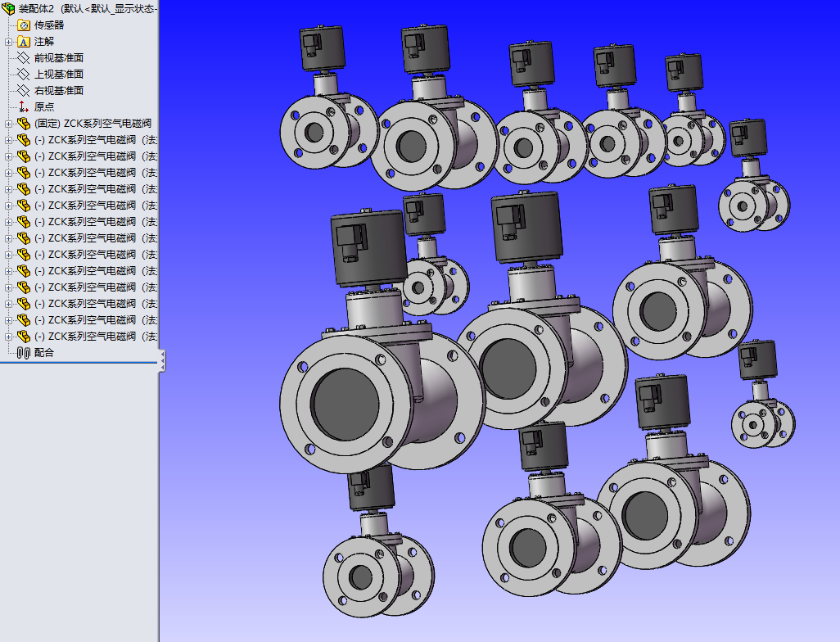The image size is (840, 642).
Task: Collapse the feature tree panel using its handle
Action: 162,360
